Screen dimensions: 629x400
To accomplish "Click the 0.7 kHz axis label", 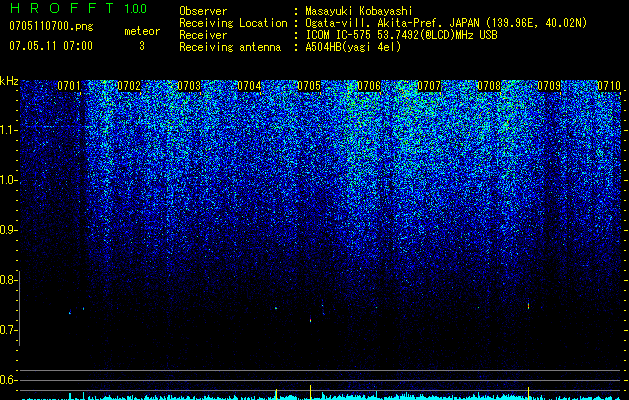I will point(7,330).
